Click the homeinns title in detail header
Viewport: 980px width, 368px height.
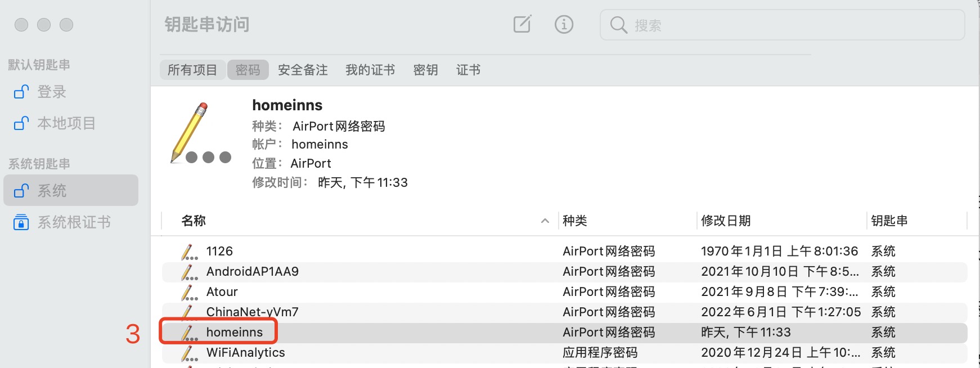(x=287, y=105)
